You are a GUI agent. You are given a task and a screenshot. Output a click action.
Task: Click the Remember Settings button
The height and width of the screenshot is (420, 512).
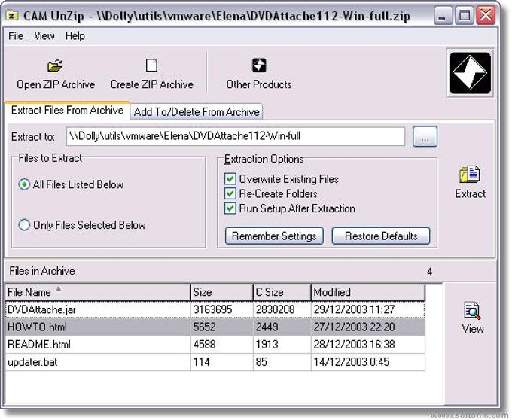pos(274,236)
